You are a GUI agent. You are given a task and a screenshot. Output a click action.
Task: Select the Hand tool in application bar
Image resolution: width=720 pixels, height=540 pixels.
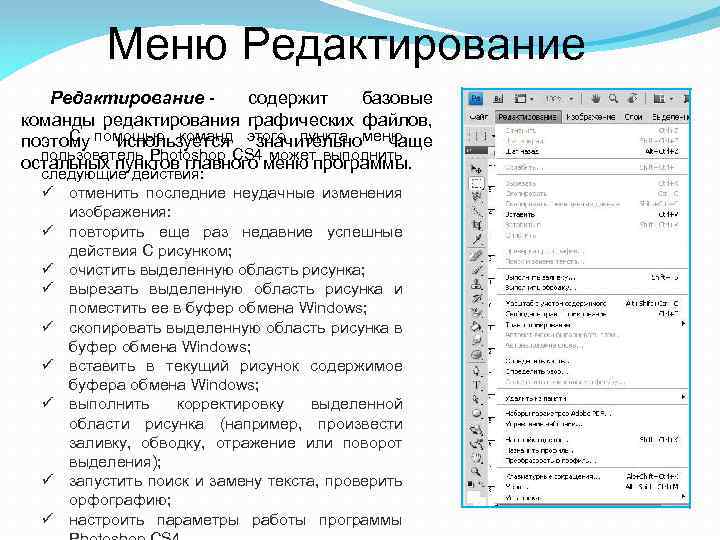596,98
